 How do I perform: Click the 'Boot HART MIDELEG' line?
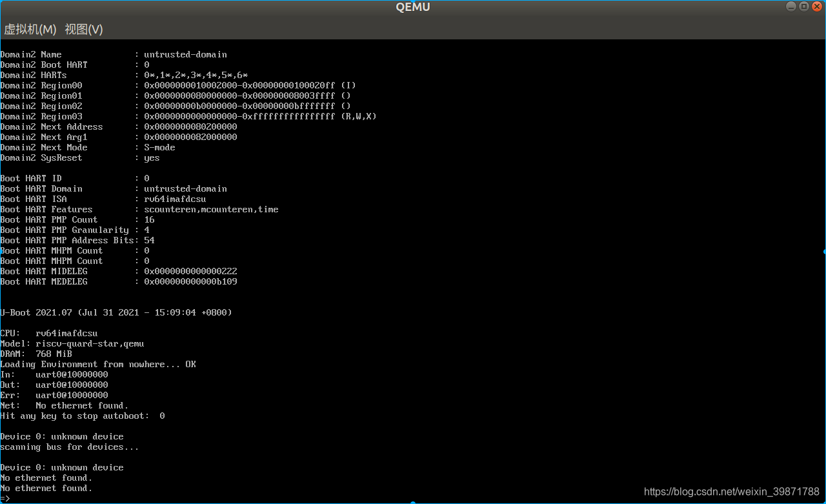tap(119, 271)
